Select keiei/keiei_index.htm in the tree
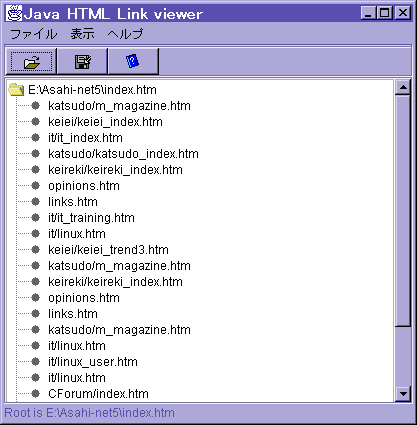This screenshot has width=417, height=425. coord(105,122)
